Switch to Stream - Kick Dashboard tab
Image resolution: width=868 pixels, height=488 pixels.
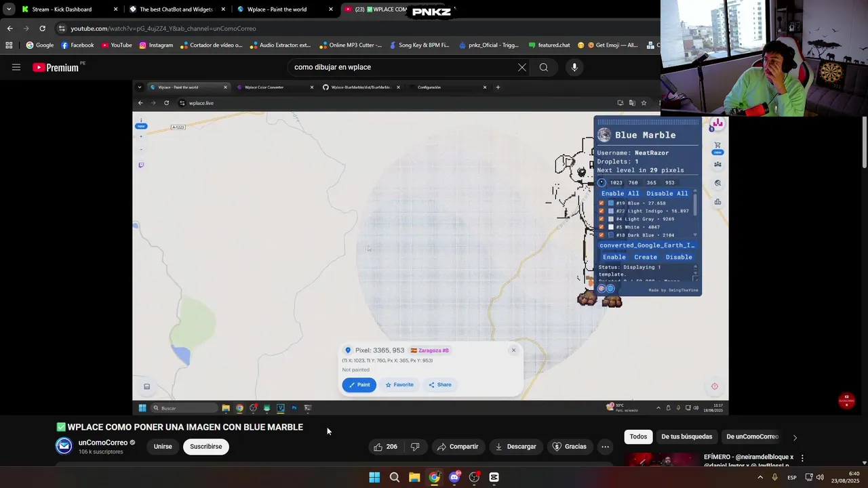62,9
